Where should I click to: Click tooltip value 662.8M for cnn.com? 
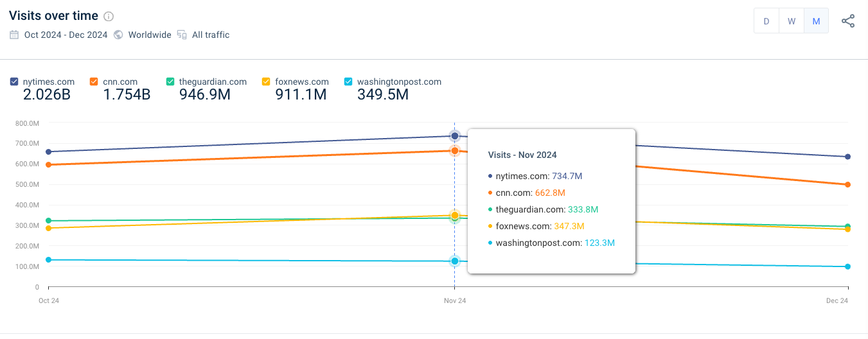point(551,193)
